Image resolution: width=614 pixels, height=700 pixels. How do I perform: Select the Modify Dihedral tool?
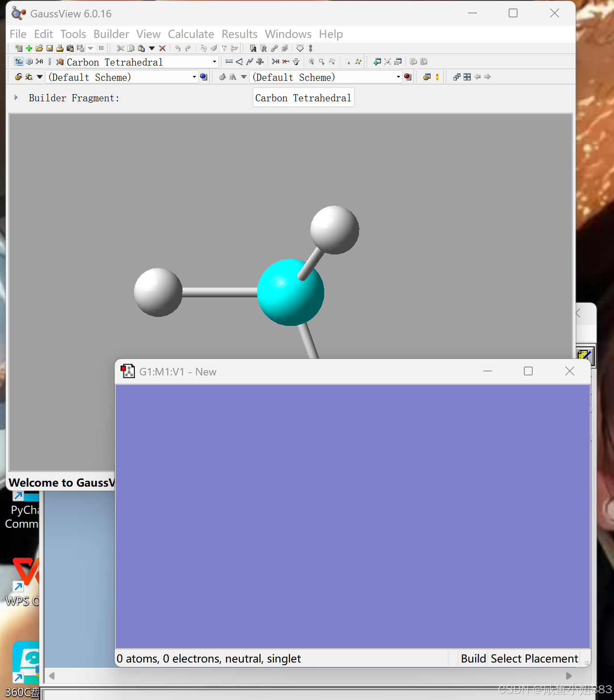250,62
